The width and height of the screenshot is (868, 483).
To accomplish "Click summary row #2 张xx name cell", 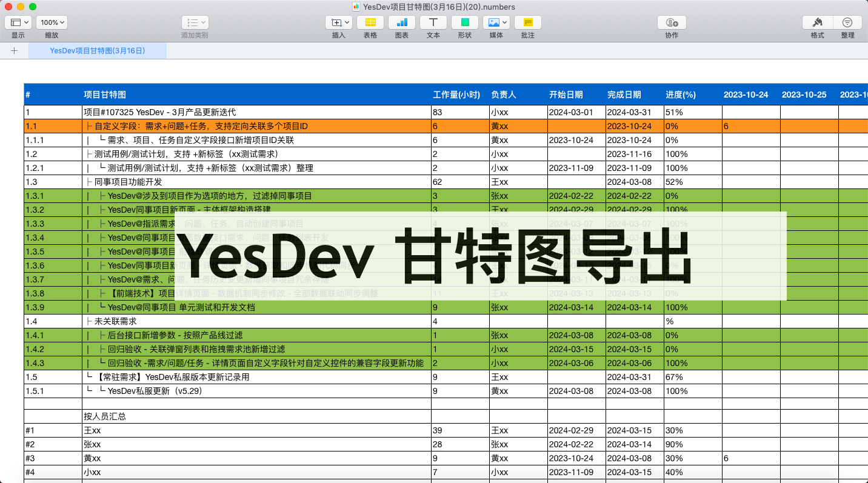I will (256, 444).
